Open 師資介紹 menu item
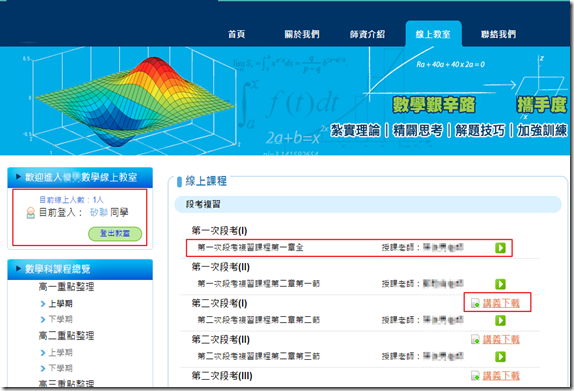Viewport: 574px width, 391px height. click(x=367, y=34)
